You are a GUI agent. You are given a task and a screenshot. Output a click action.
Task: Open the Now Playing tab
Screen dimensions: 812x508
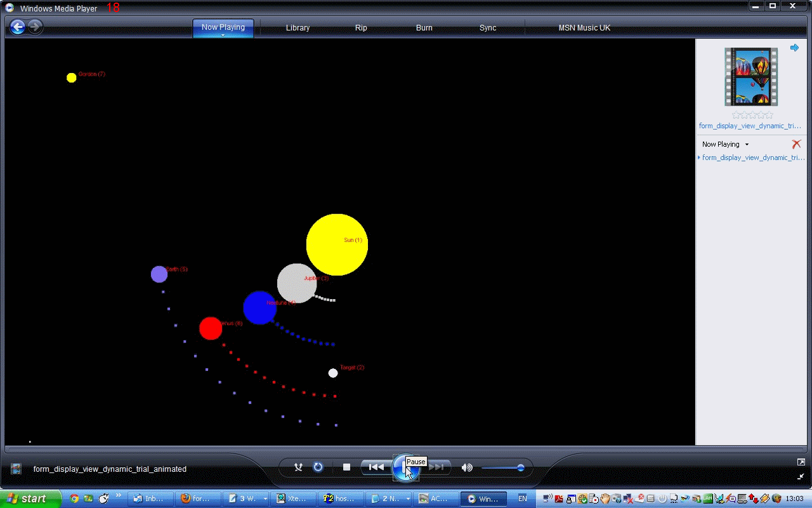click(x=223, y=27)
